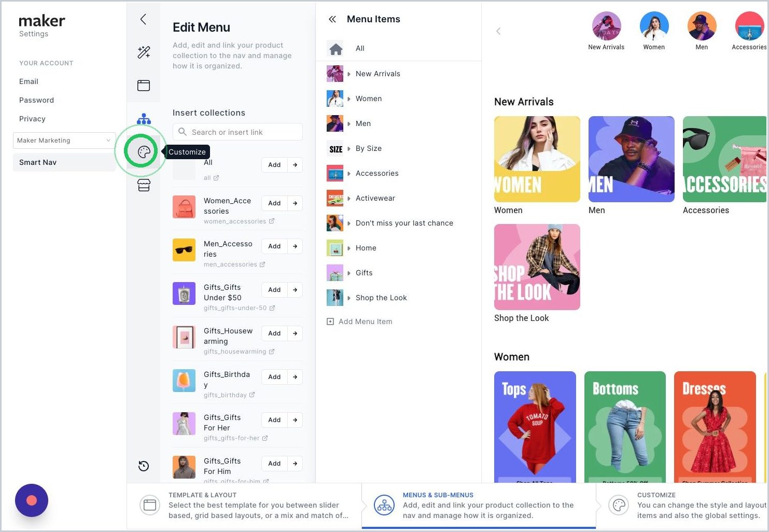Click arrow button next to Gifts_Gifts For Her Add
The image size is (769, 532).
coord(295,420)
